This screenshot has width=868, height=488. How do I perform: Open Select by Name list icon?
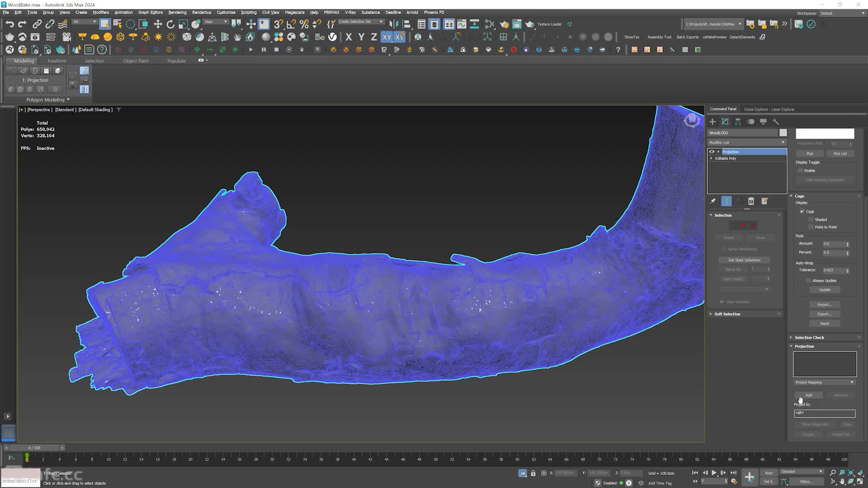click(117, 24)
